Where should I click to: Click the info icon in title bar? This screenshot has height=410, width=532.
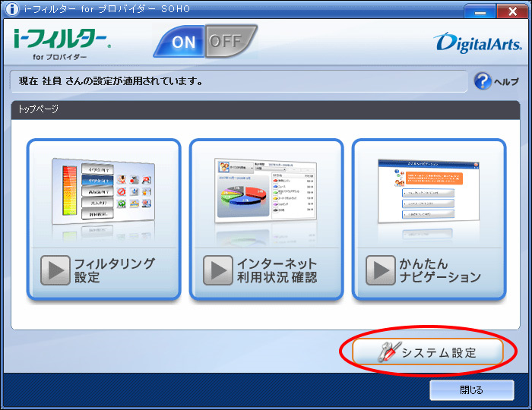click(x=11, y=8)
